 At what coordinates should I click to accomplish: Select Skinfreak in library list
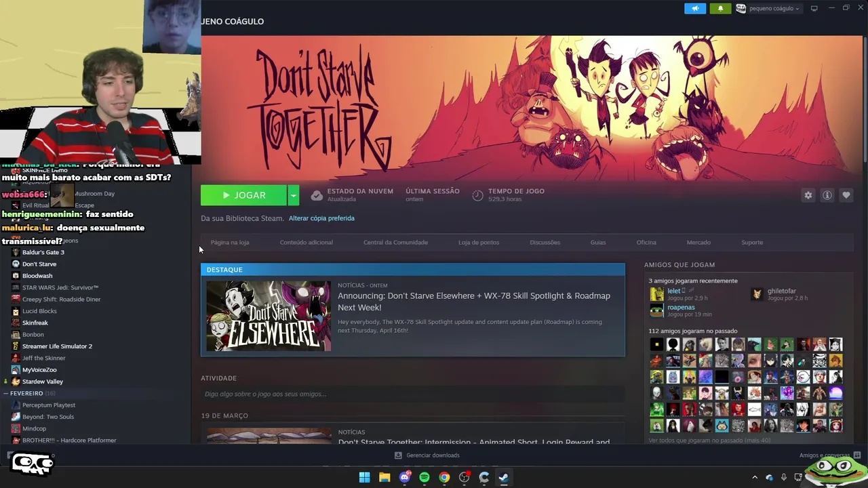pyautogui.click(x=35, y=323)
